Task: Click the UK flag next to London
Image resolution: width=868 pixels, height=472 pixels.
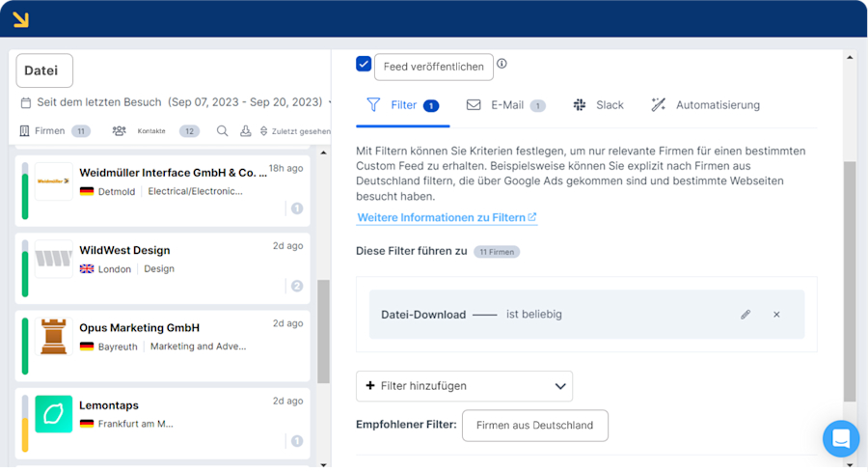Action: (87, 268)
